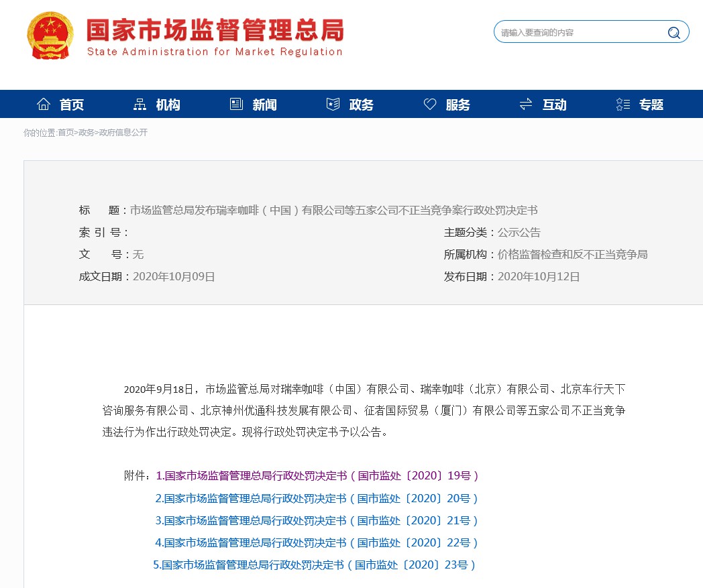Viewport: 703px width, 588px height.
Task: Click the publish date 2020年10月12日
Action: [x=539, y=276]
